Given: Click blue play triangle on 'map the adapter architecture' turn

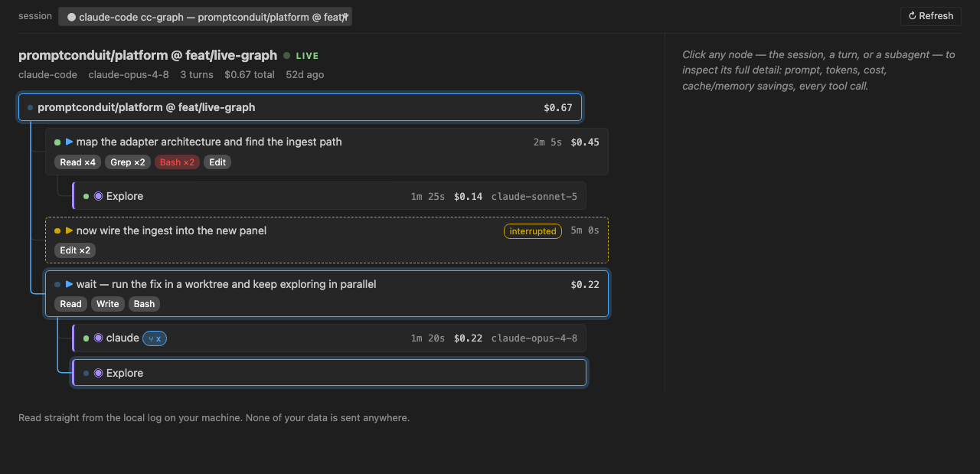Looking at the screenshot, I should [69, 142].
